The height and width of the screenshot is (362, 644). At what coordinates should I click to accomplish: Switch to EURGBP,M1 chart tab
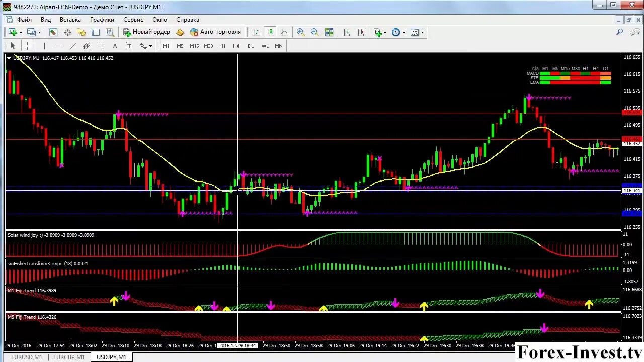(x=69, y=357)
